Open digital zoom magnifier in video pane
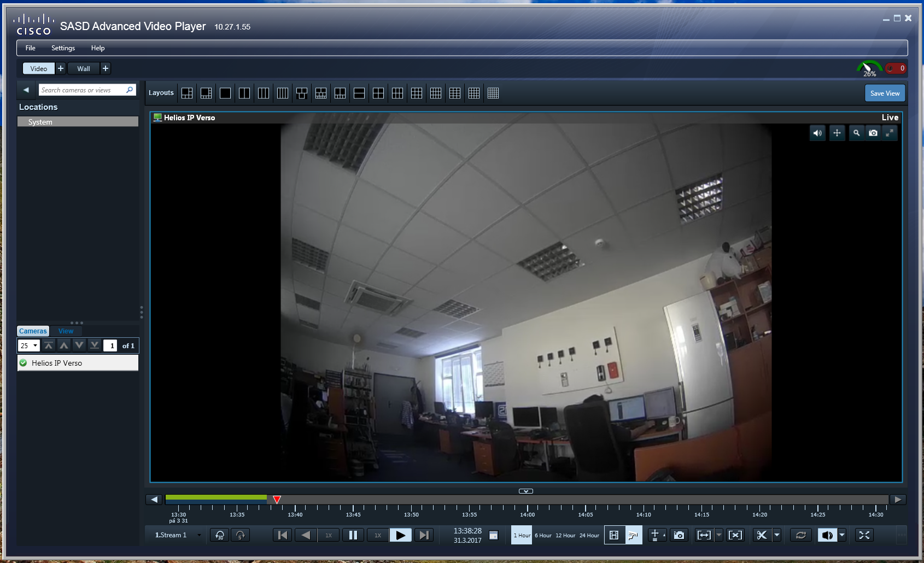 point(856,133)
